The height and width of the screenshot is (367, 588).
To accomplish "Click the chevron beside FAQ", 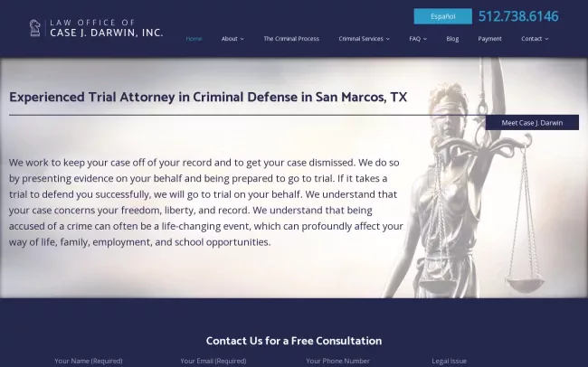I will 425,39.
